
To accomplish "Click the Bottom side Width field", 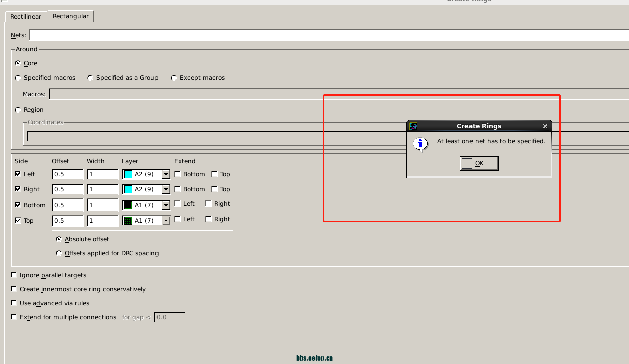I will click(103, 205).
